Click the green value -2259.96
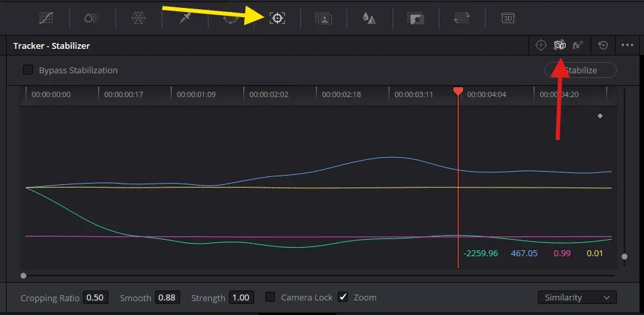 pos(480,254)
